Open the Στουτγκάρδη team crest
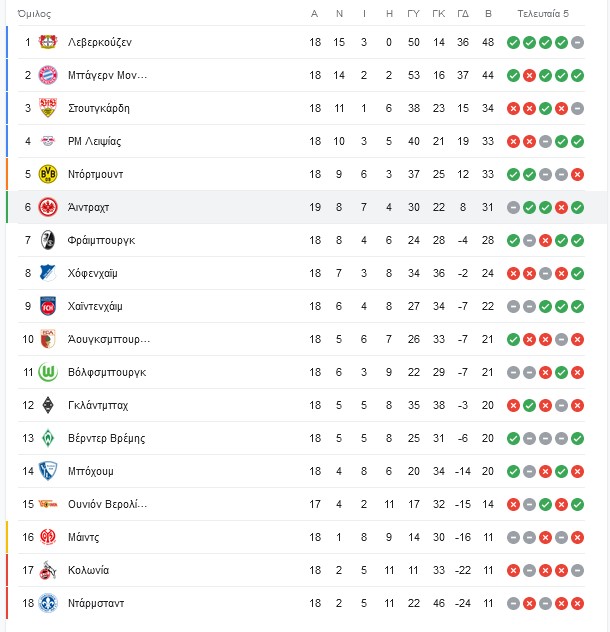610x632 pixels. click(48, 108)
